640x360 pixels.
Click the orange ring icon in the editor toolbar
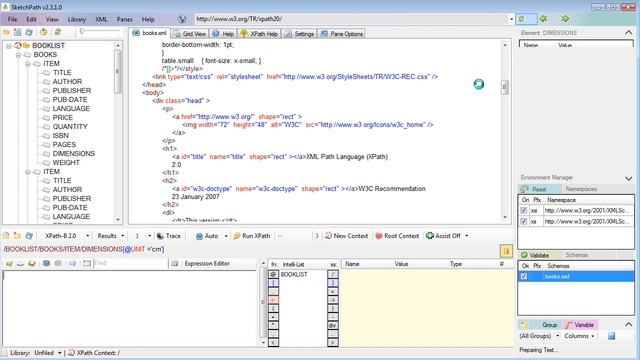(32, 264)
